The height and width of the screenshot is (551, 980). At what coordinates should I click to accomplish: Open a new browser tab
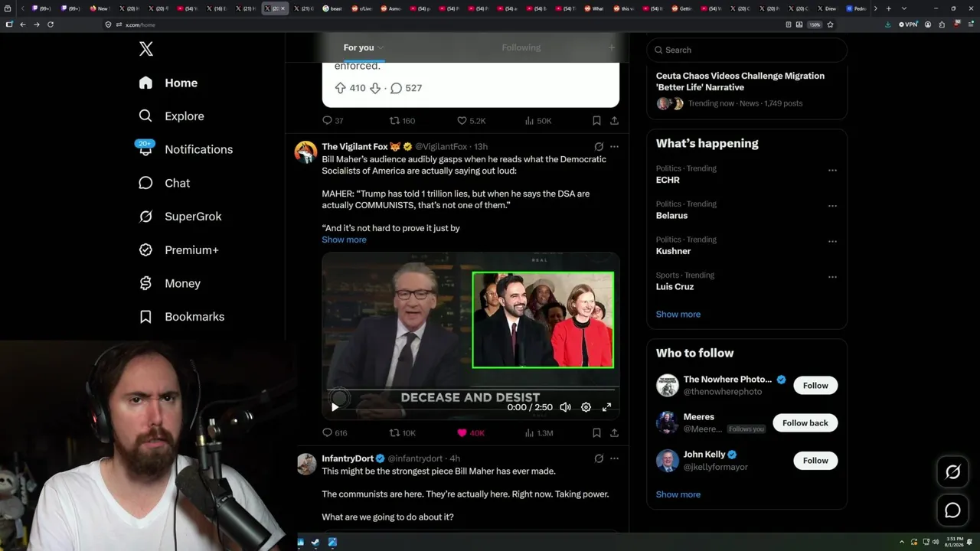[888, 8]
